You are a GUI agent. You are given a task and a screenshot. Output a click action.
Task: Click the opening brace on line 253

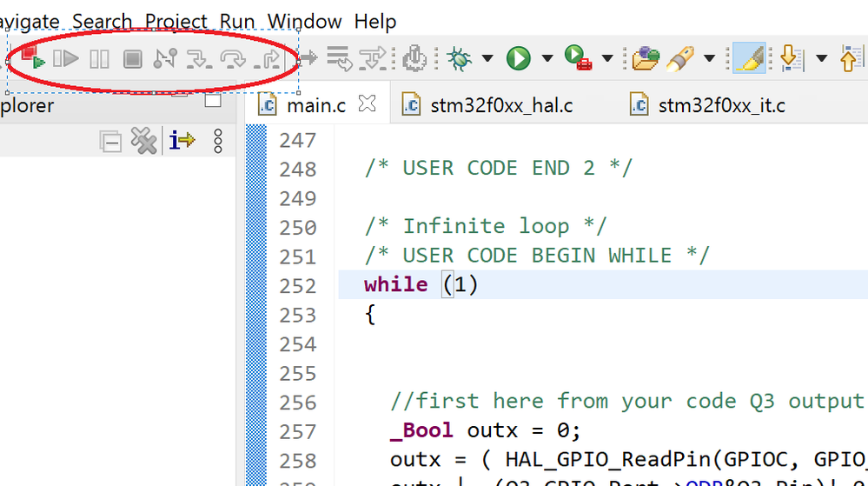[x=370, y=315]
